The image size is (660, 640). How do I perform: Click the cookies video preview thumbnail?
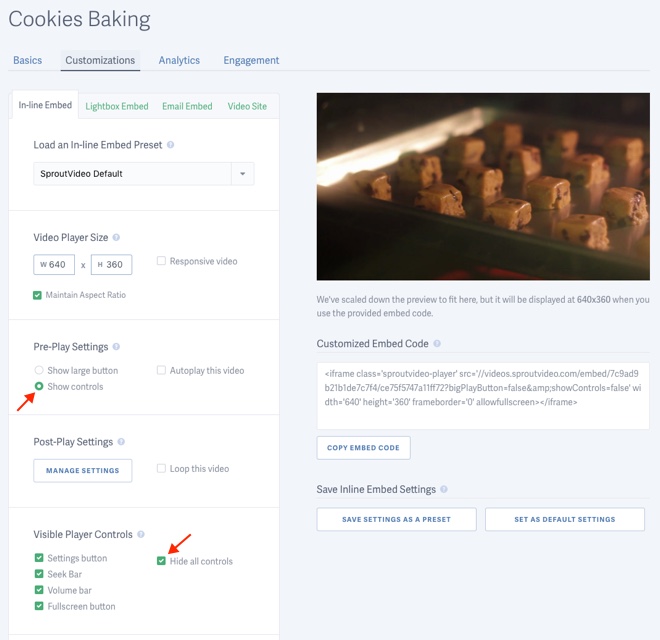pyautogui.click(x=483, y=186)
